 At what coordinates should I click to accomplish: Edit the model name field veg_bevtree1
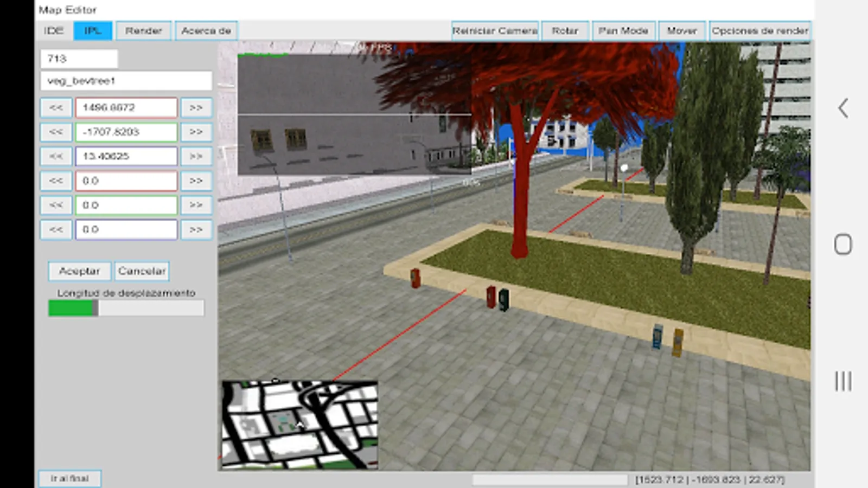tap(126, 81)
